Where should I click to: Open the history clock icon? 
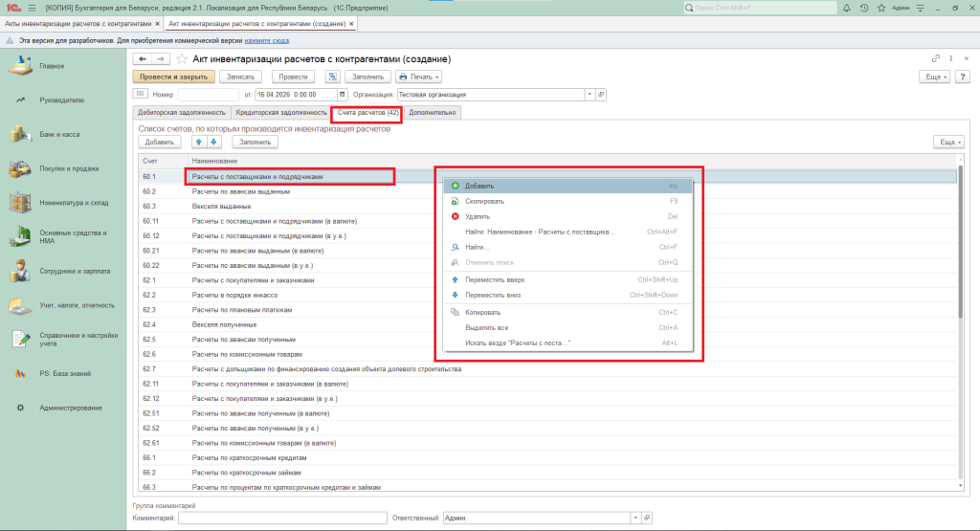pos(864,8)
